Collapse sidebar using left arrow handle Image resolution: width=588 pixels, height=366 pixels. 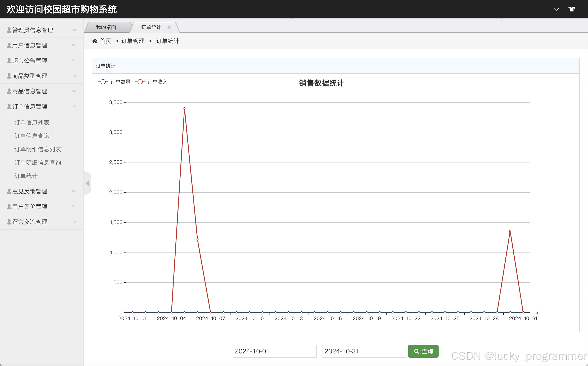pos(87,183)
